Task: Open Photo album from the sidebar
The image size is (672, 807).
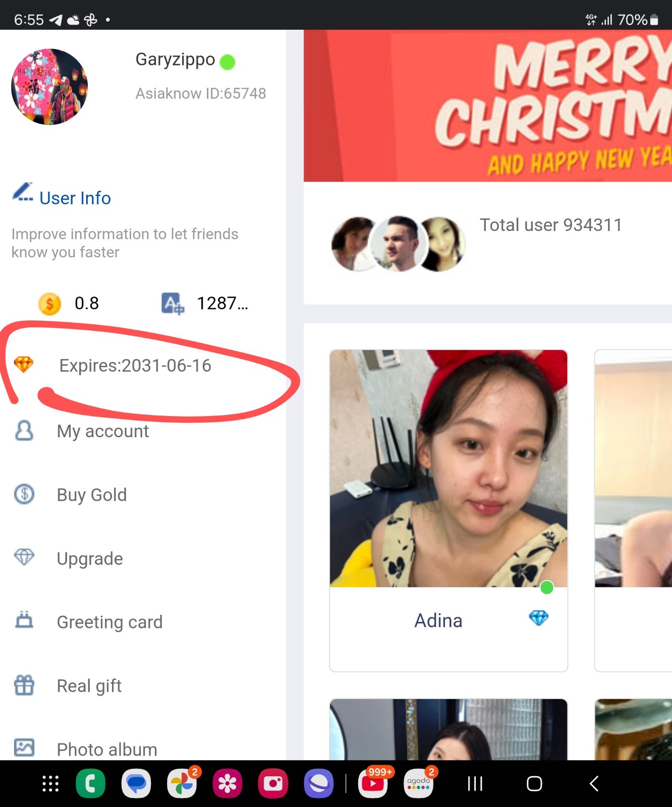Action: [x=107, y=749]
